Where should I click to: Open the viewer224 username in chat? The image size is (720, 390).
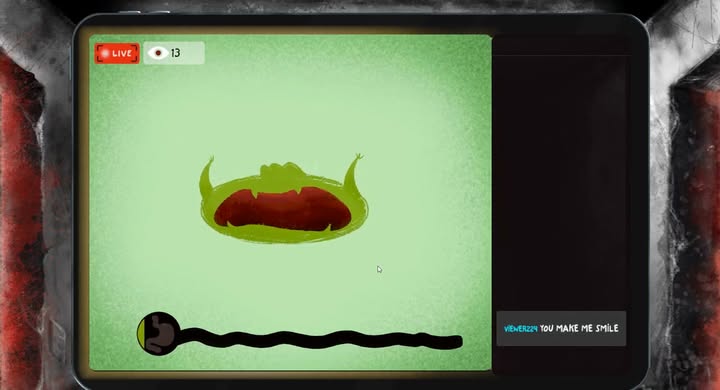click(x=520, y=329)
